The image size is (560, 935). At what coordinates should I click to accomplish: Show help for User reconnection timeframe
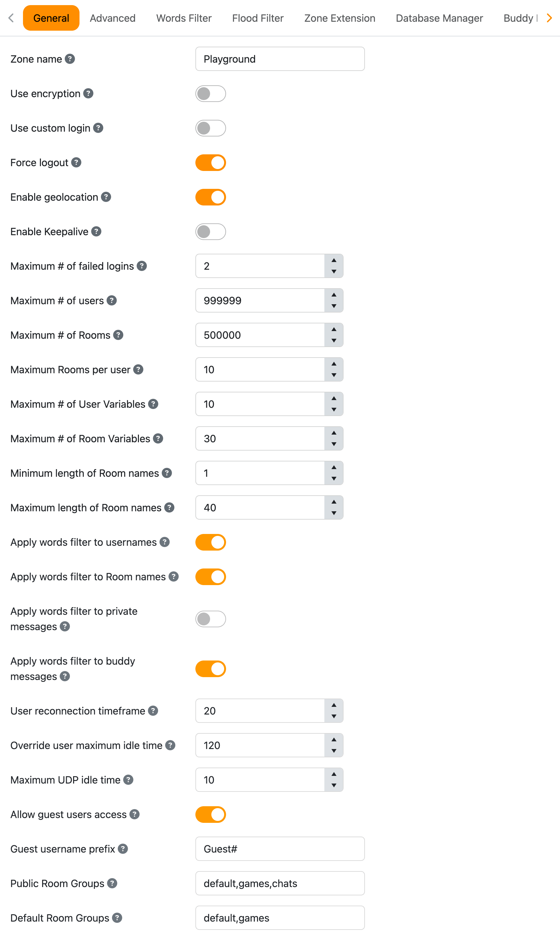[153, 711]
